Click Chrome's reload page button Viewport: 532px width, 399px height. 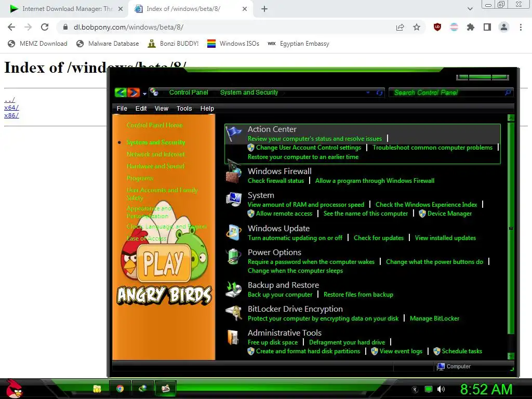tap(45, 27)
